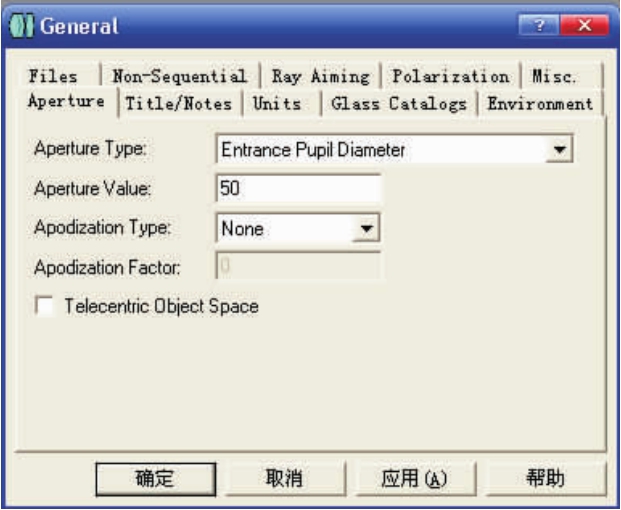Switch to the Polarization tab
The image size is (621, 510).
click(451, 76)
